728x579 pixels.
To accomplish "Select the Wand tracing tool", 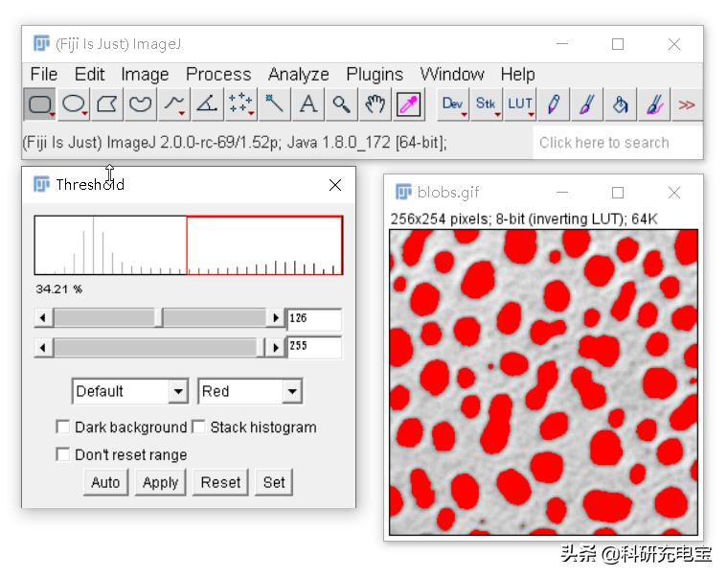I will [x=274, y=104].
